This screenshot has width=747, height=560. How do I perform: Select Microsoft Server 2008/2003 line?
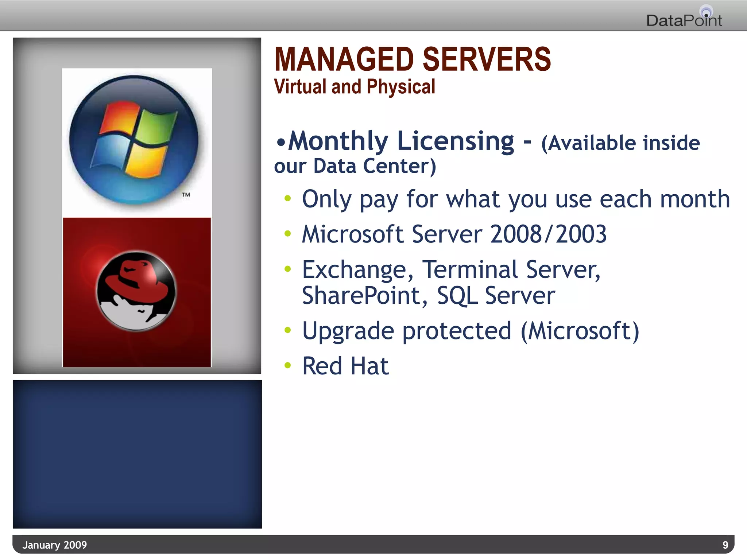tap(454, 234)
